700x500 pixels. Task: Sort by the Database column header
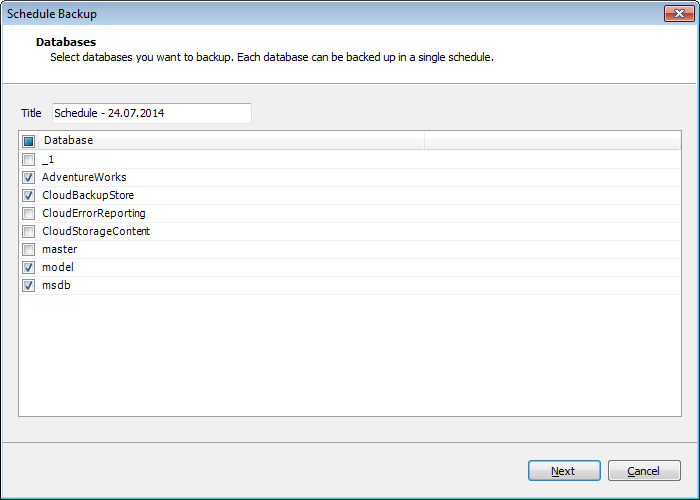(231, 140)
